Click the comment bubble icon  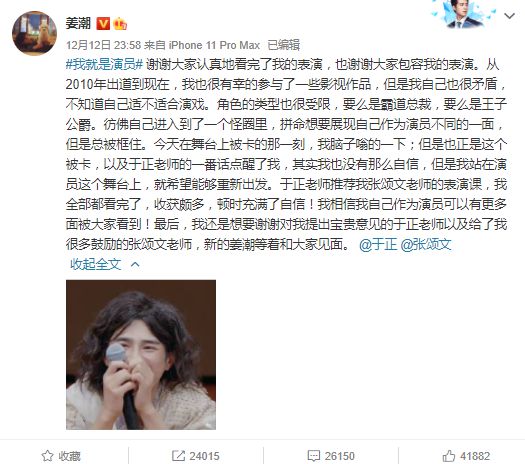[x=314, y=456]
